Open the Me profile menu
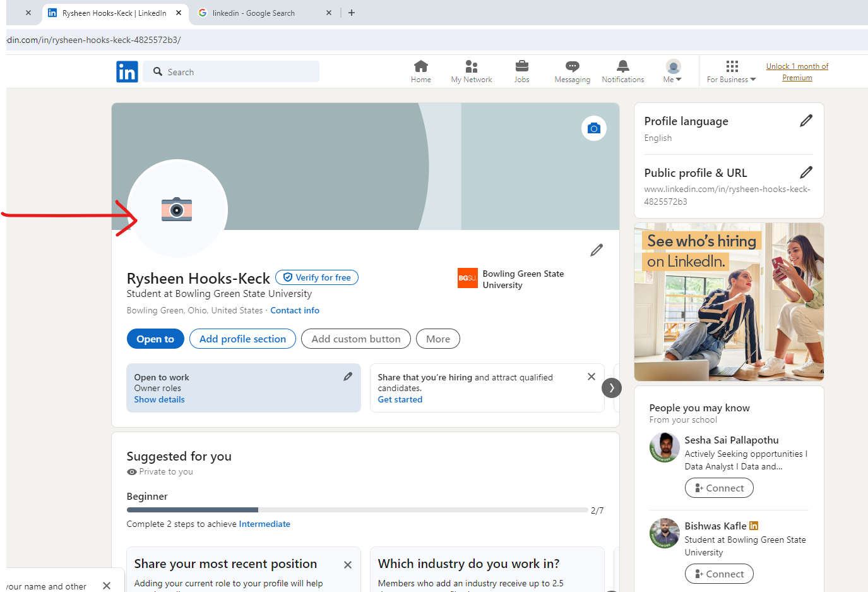The image size is (868, 592). coord(673,71)
